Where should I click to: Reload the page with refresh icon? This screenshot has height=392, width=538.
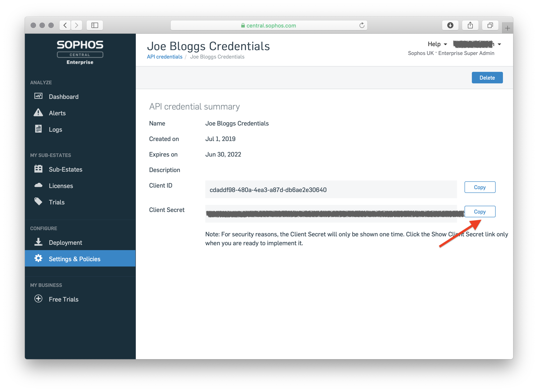pos(362,25)
